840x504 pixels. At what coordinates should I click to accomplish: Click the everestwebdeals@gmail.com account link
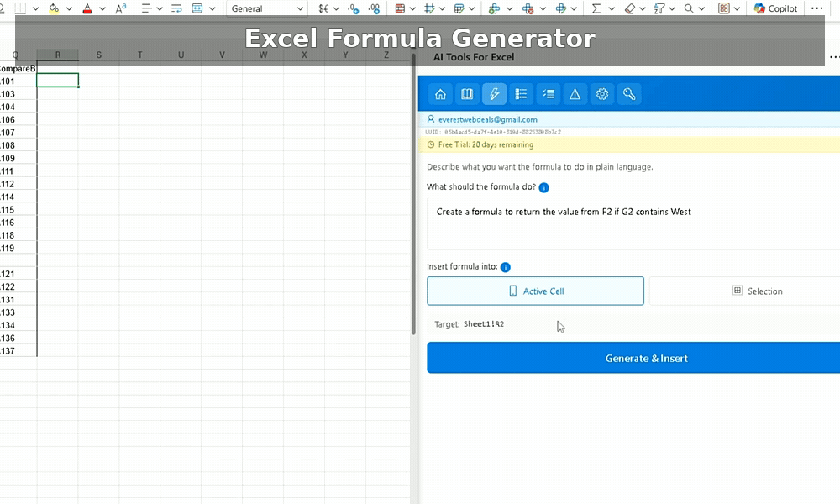(487, 119)
